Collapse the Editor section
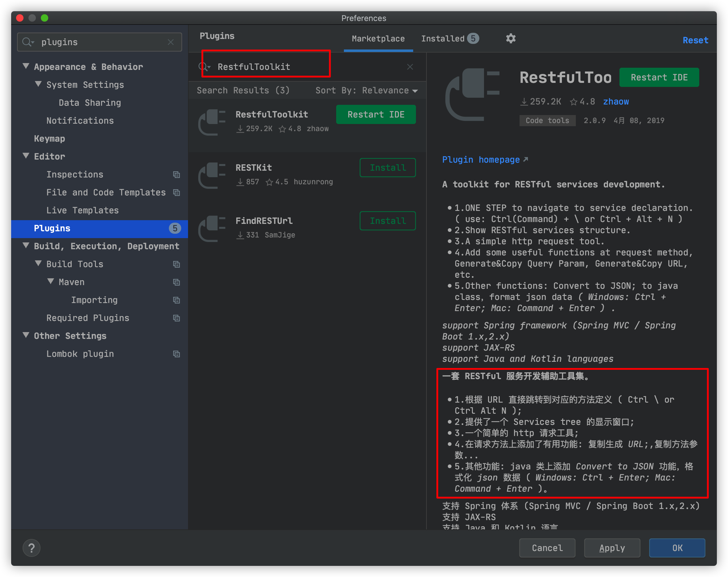The width and height of the screenshot is (728, 577). pos(26,156)
